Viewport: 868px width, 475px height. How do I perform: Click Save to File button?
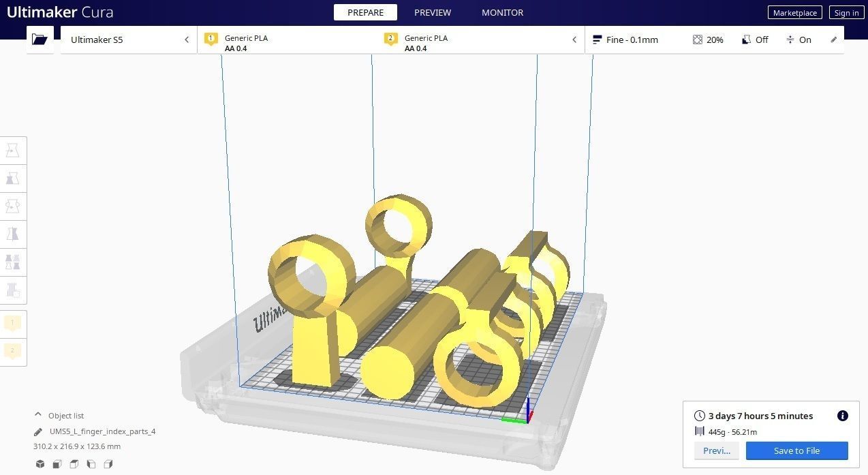click(796, 450)
